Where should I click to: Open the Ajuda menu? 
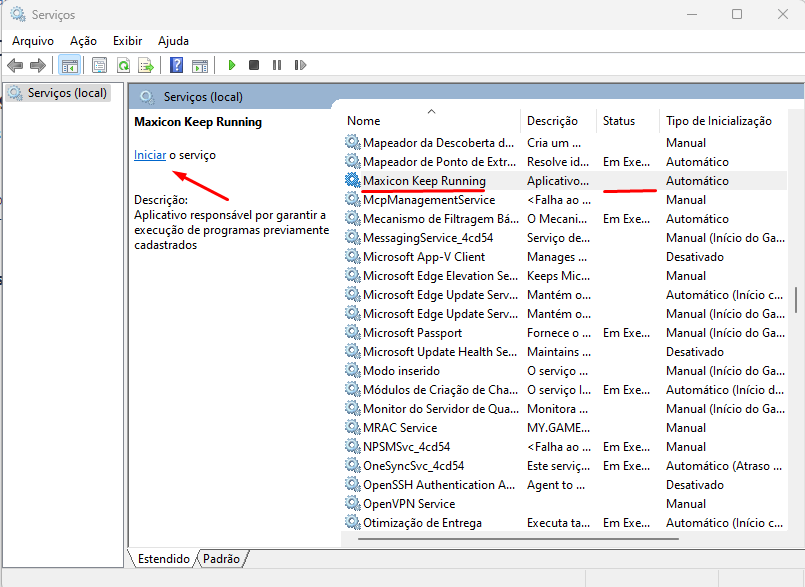[173, 41]
